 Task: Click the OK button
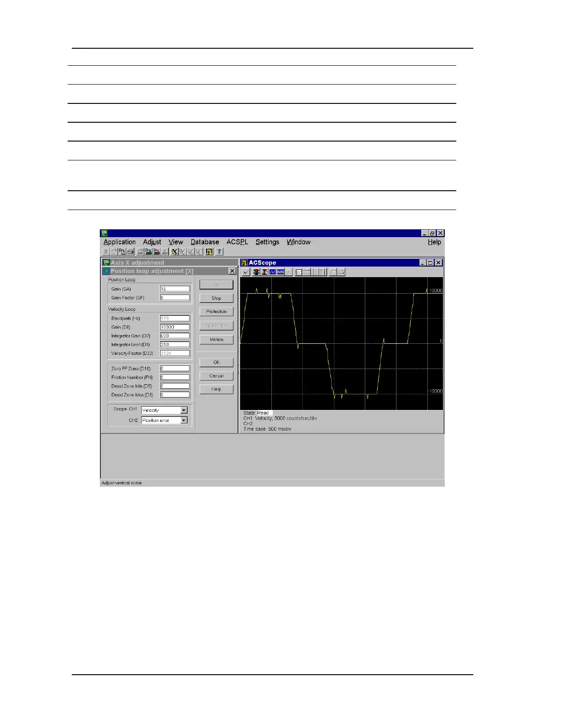[216, 362]
